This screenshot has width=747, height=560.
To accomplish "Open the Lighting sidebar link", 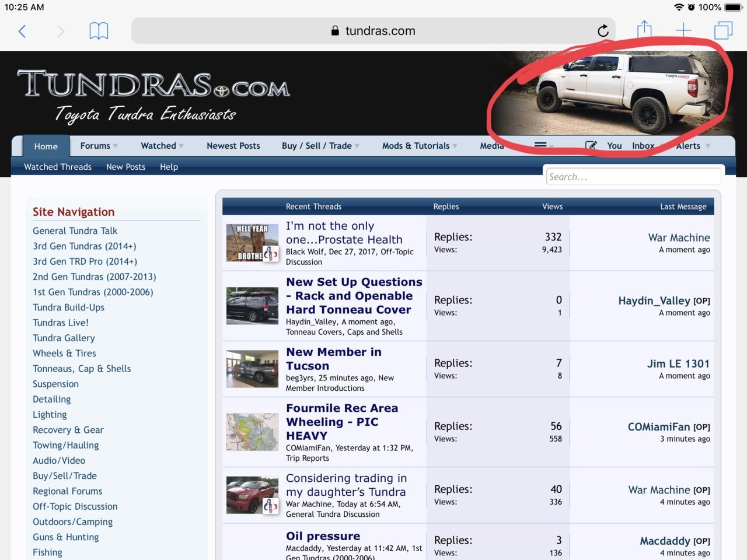I will [50, 414].
